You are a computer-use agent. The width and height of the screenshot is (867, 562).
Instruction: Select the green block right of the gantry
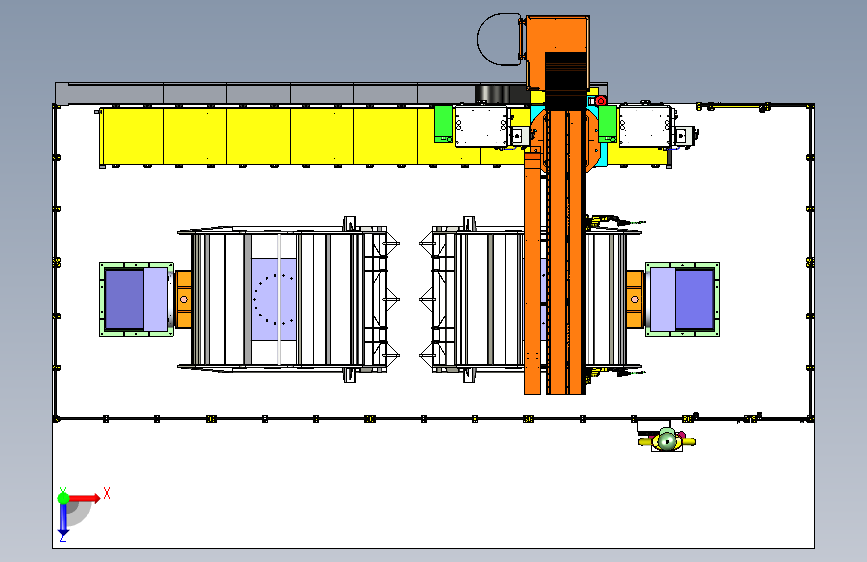(608, 124)
